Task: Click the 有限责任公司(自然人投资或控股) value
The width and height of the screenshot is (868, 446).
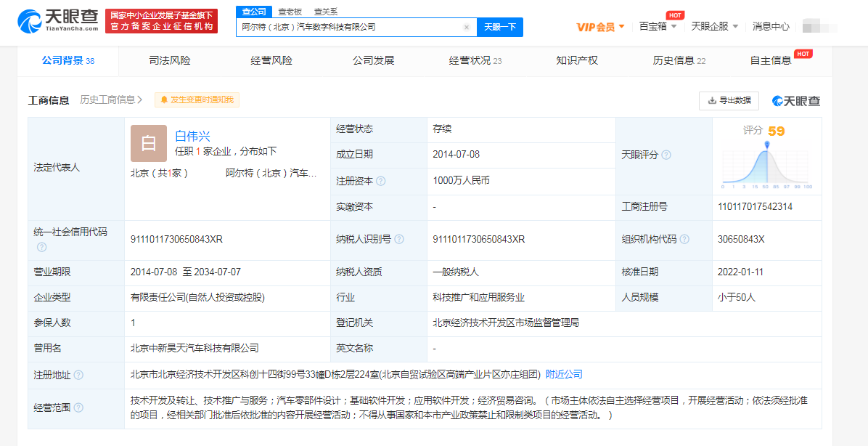Action: pos(197,298)
